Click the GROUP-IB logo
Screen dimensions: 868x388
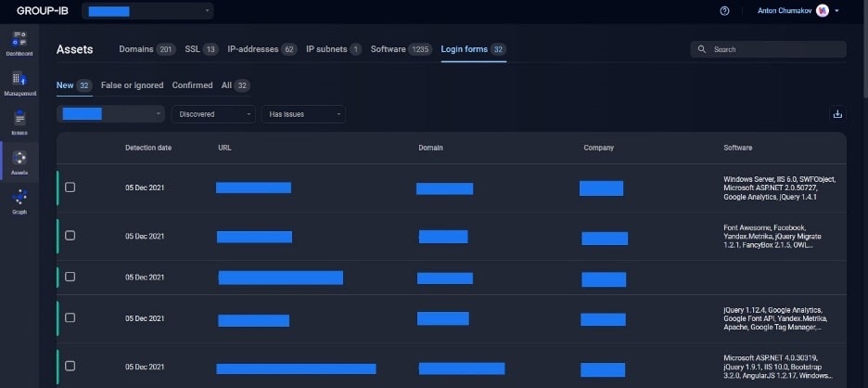coord(43,10)
